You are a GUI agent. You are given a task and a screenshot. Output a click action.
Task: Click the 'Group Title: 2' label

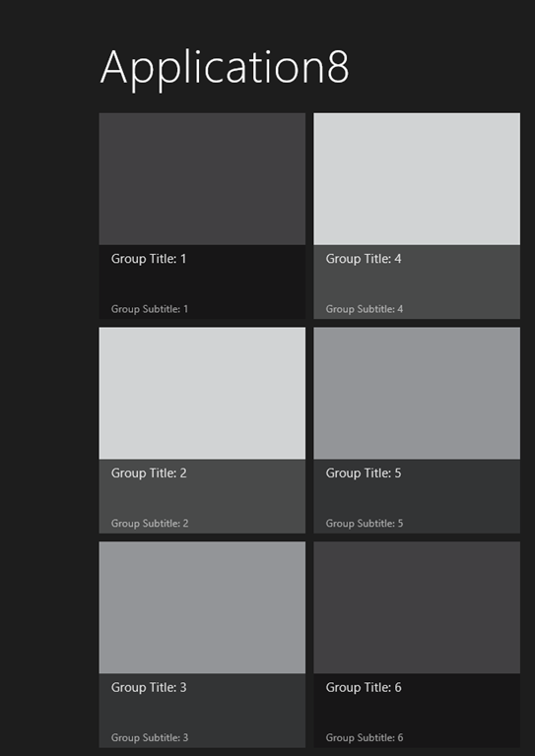(149, 472)
